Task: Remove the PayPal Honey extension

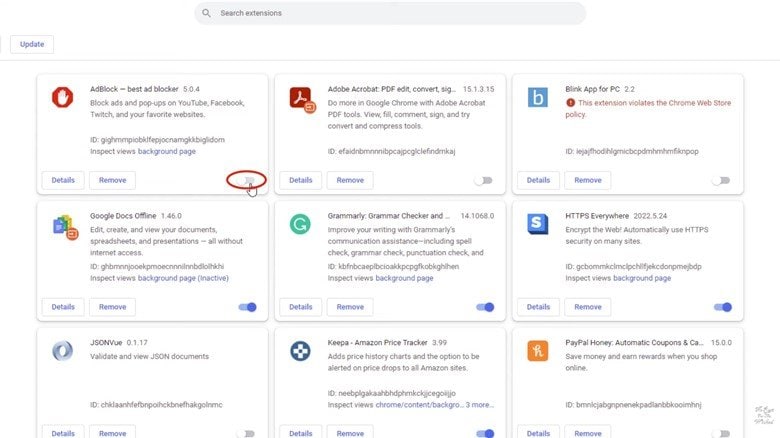Action: click(x=588, y=433)
